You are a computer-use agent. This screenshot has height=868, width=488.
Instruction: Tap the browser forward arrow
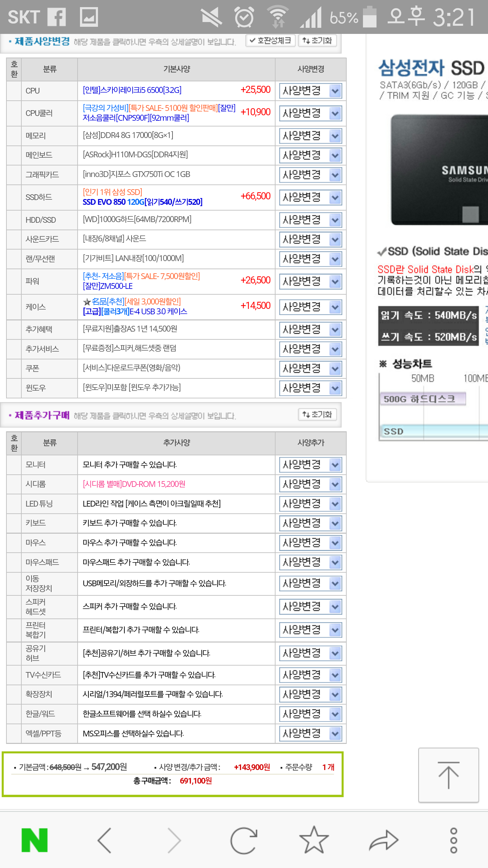175,840
